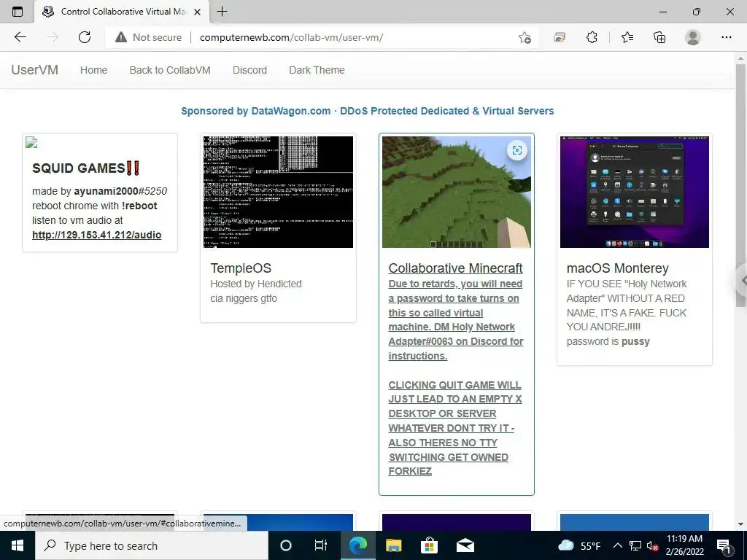Show hidden tray icons chevron

tap(617, 545)
